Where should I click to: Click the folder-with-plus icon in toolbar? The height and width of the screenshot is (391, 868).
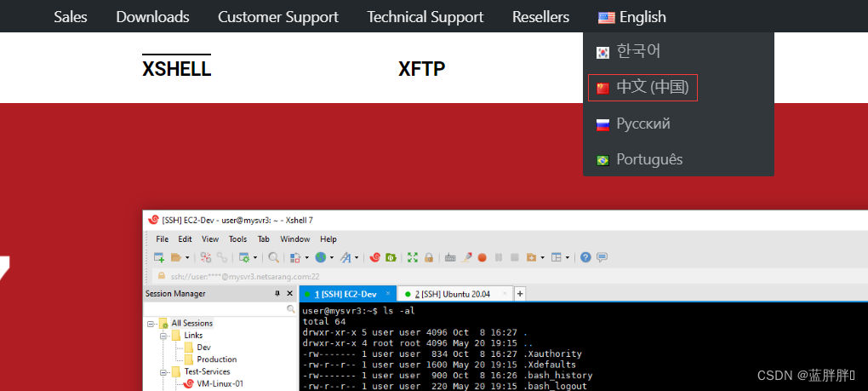pos(531,257)
